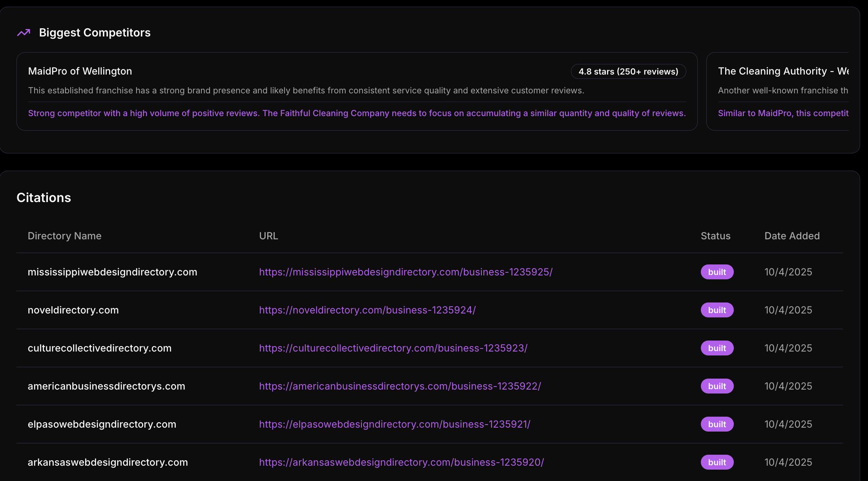Open the noveldirectory.com business-1235924 link
Image resolution: width=868 pixels, height=481 pixels.
click(x=367, y=310)
